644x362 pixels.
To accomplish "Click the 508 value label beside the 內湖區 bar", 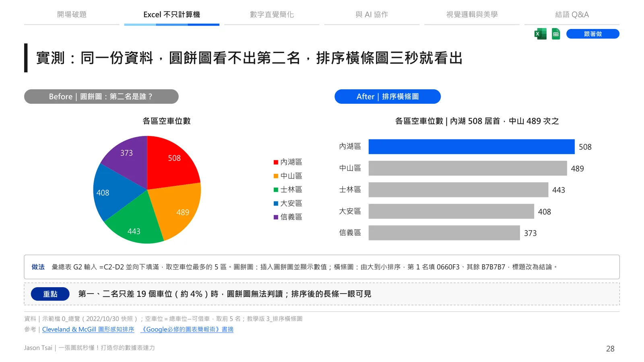I will coord(585,147).
